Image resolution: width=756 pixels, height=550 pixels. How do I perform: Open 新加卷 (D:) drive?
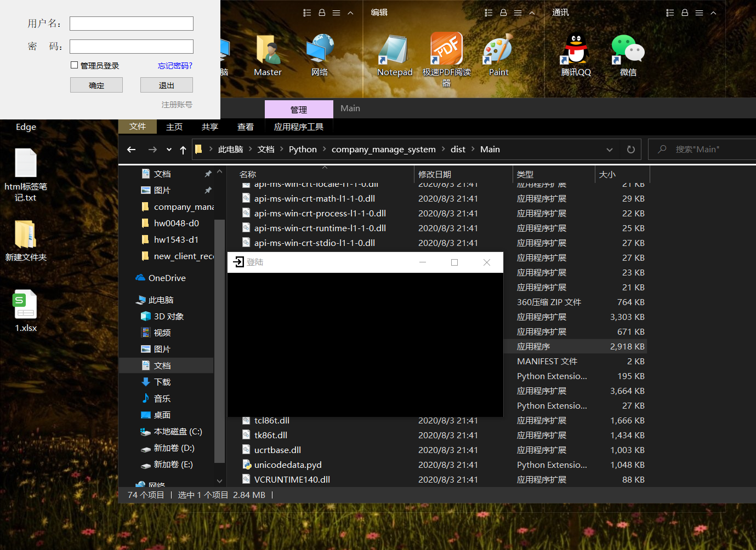point(167,448)
